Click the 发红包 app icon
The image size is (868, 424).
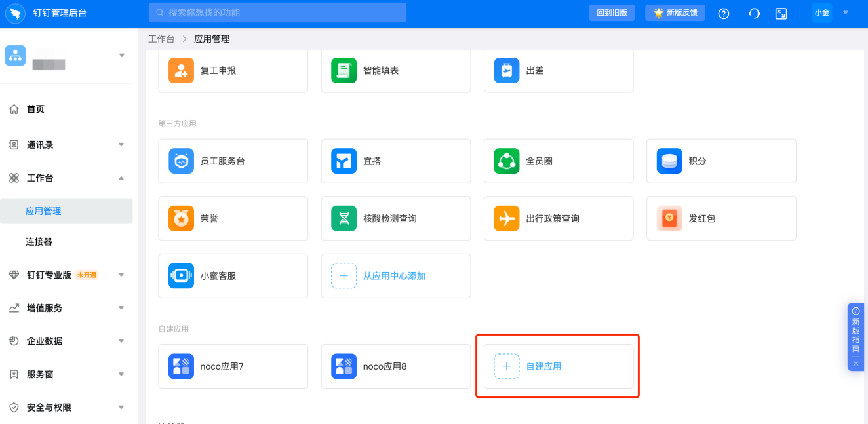click(x=669, y=218)
